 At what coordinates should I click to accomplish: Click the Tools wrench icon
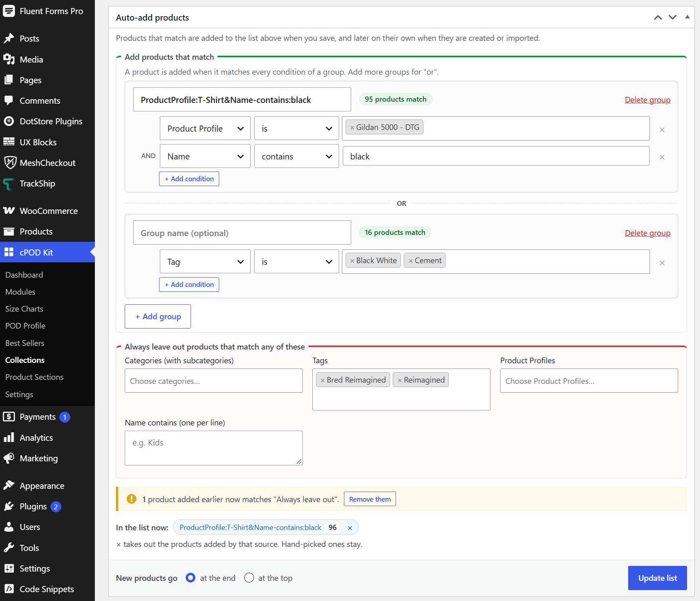[x=9, y=548]
